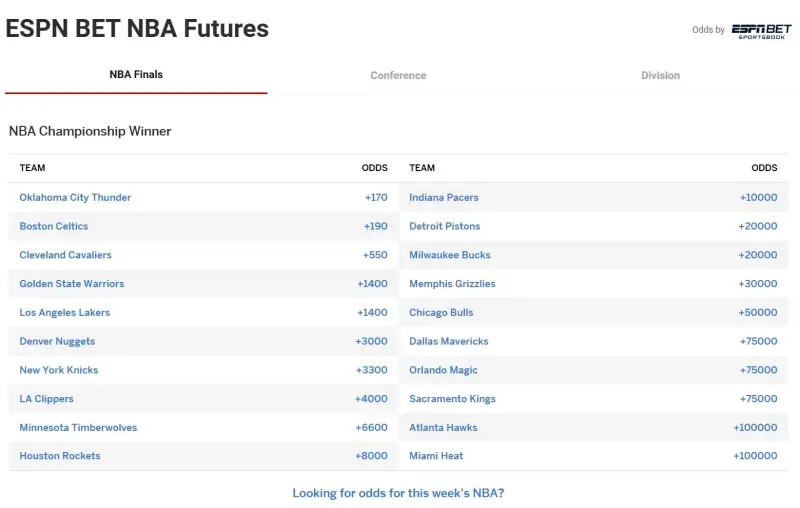Open the Orlando Magic link
800x508 pixels.
[x=443, y=370]
